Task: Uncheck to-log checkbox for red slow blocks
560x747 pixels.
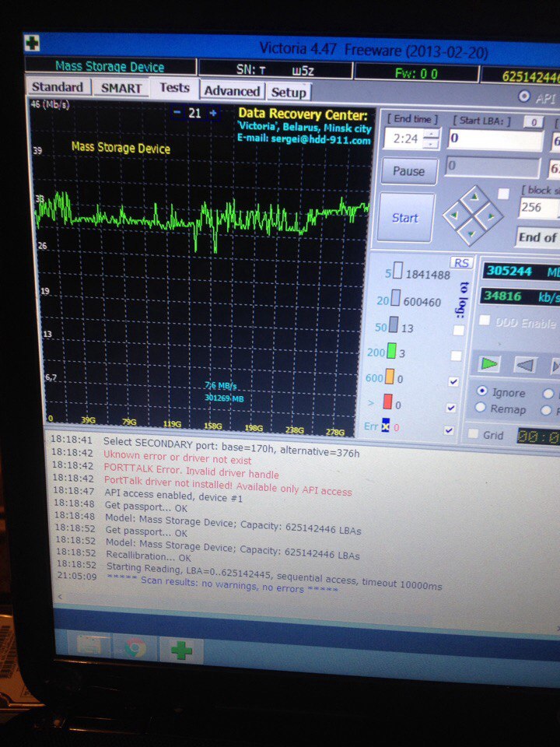Action: tap(451, 407)
